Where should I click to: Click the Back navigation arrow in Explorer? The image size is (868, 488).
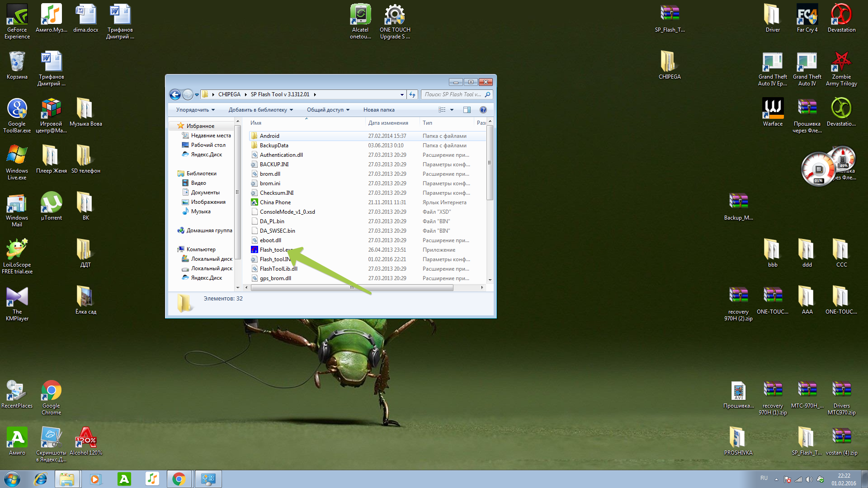[175, 94]
